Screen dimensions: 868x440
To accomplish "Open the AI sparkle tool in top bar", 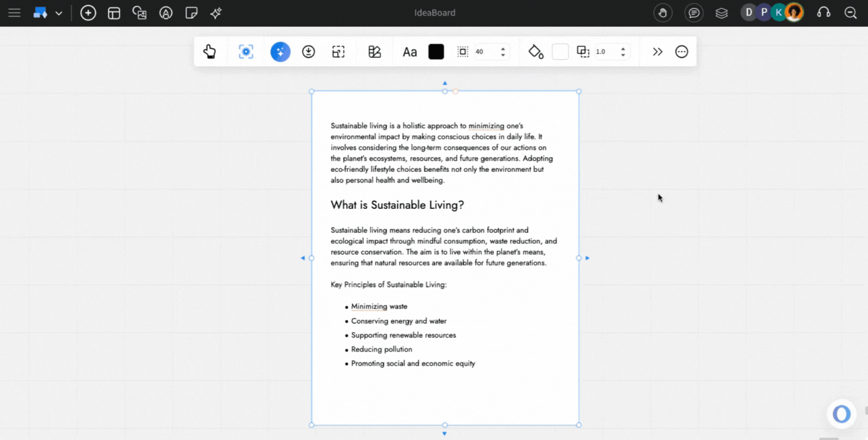I will 216,13.
